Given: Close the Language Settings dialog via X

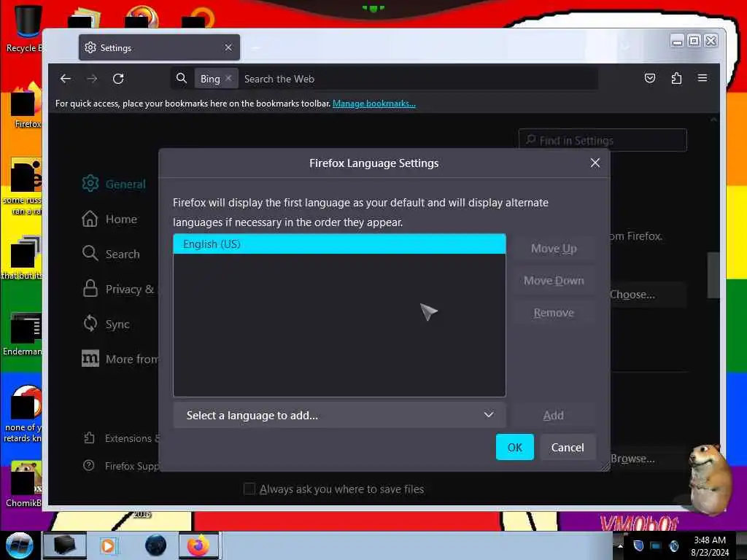Looking at the screenshot, I should tap(595, 163).
